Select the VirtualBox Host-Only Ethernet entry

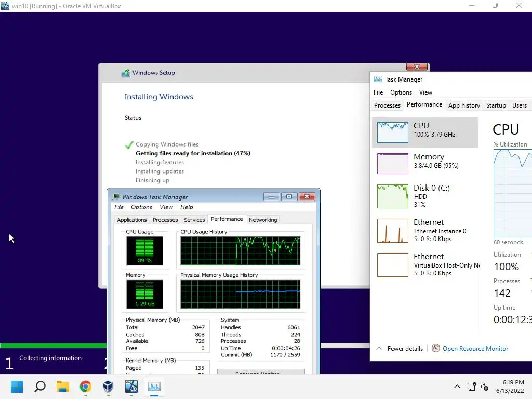click(426, 264)
